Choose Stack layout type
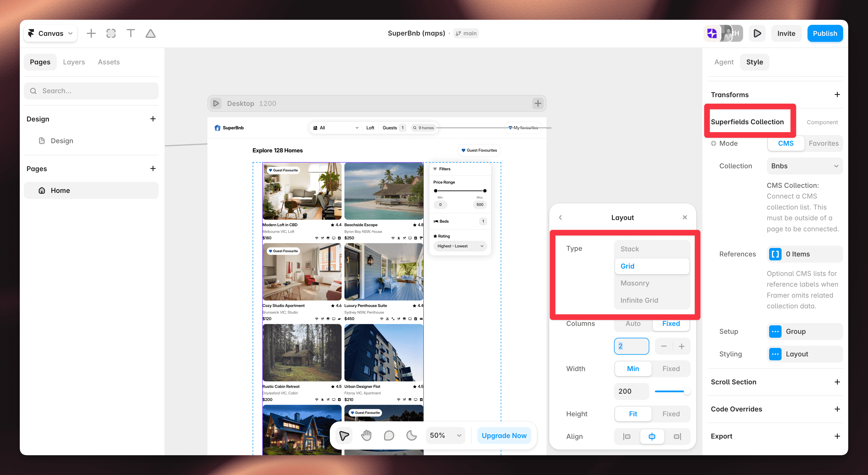Image resolution: width=868 pixels, height=475 pixels. tap(652, 249)
